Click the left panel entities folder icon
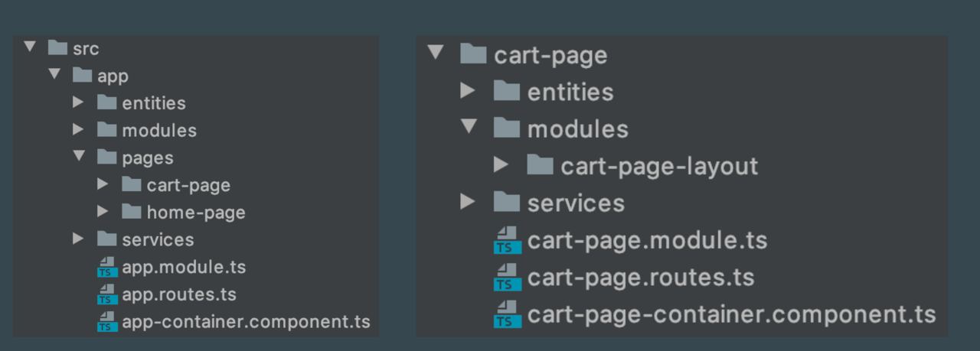 point(107,102)
